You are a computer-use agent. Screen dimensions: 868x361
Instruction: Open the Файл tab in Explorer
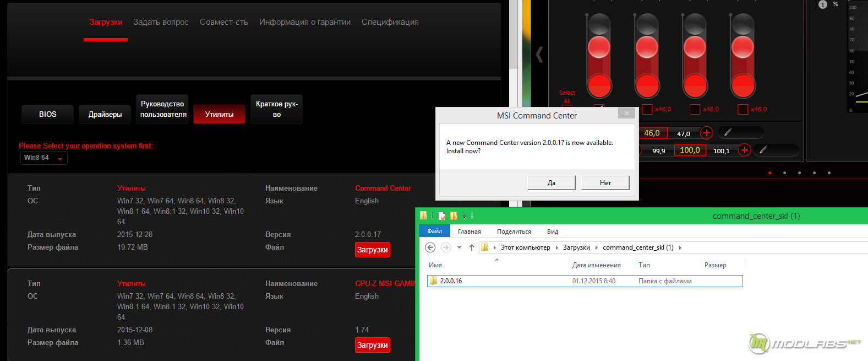coord(435,231)
